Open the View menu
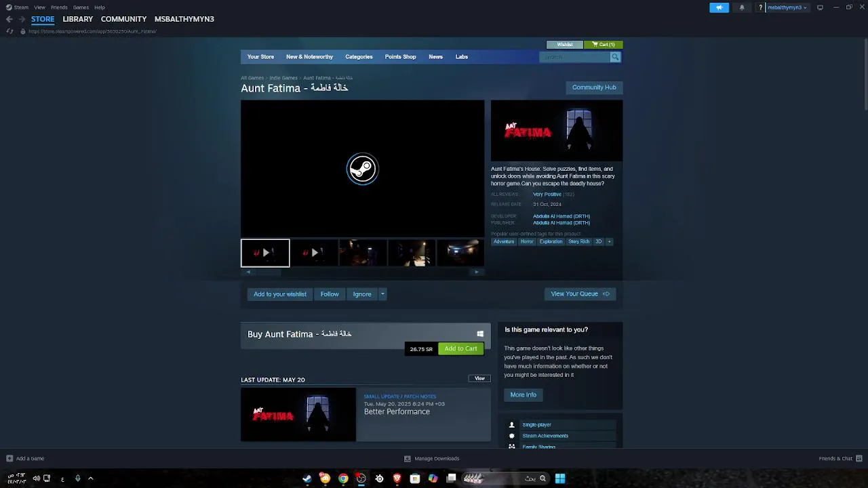The width and height of the screenshot is (868, 488). 39,7
